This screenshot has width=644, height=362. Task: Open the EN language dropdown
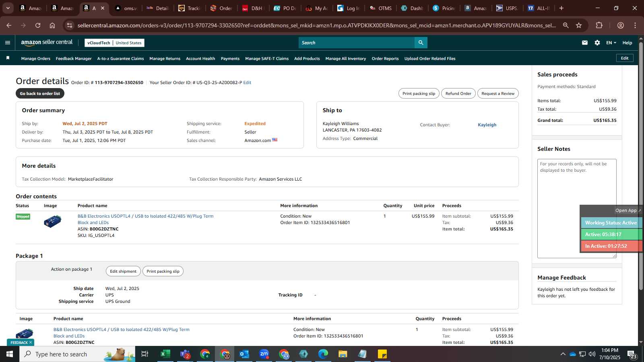tap(611, 43)
